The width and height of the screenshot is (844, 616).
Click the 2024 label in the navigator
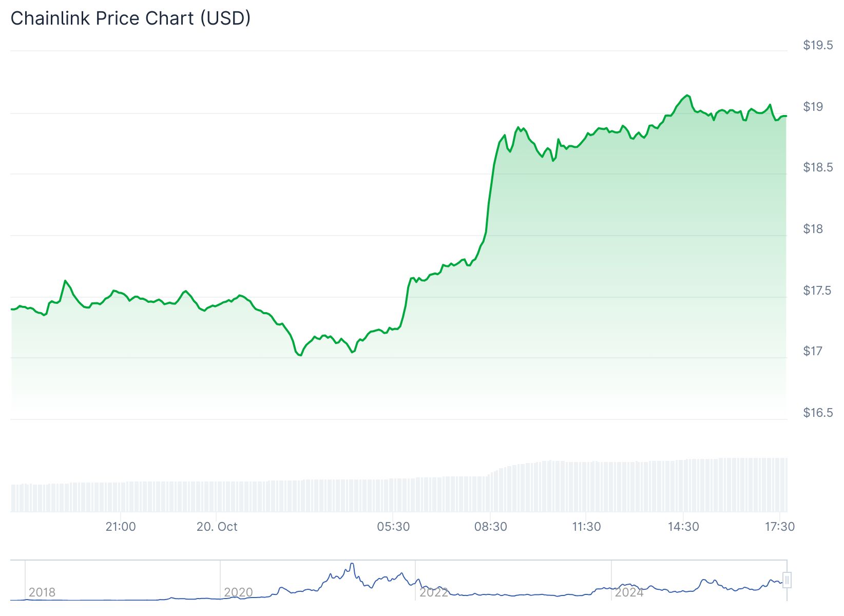tap(629, 592)
